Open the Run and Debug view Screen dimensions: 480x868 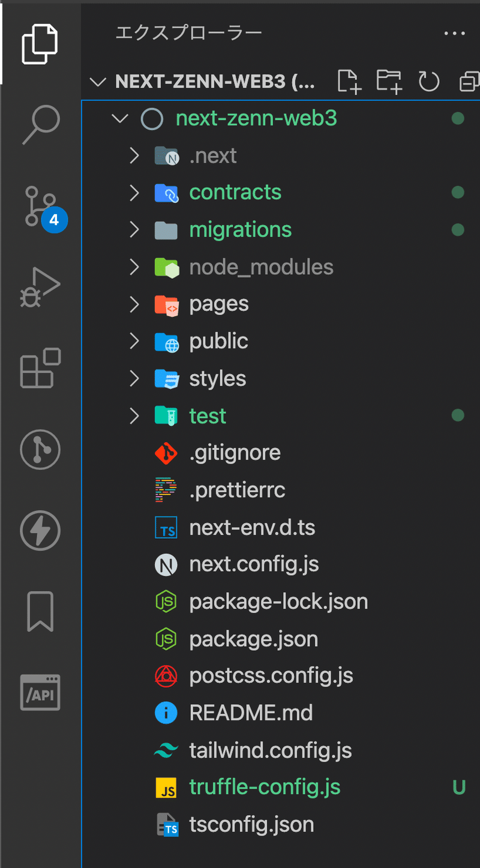pos(40,287)
